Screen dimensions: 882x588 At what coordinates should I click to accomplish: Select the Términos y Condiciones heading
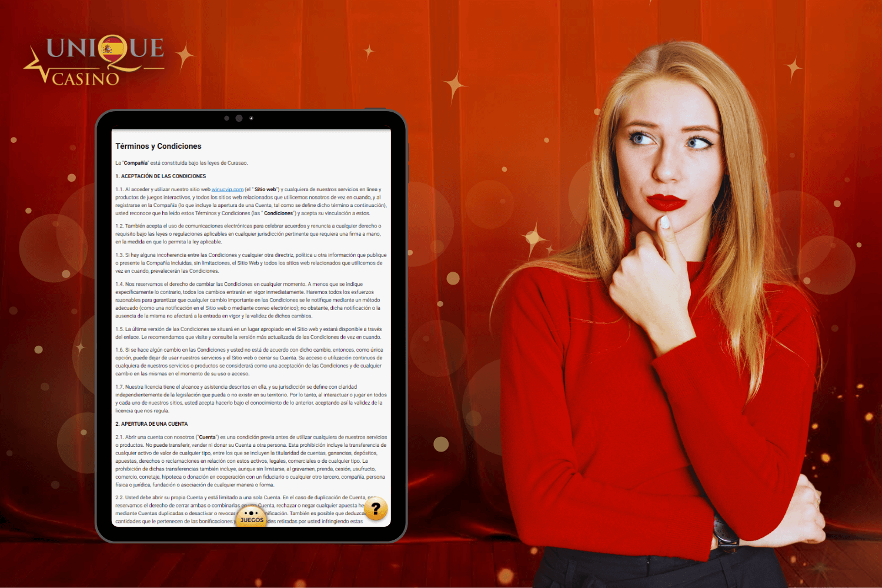click(158, 146)
